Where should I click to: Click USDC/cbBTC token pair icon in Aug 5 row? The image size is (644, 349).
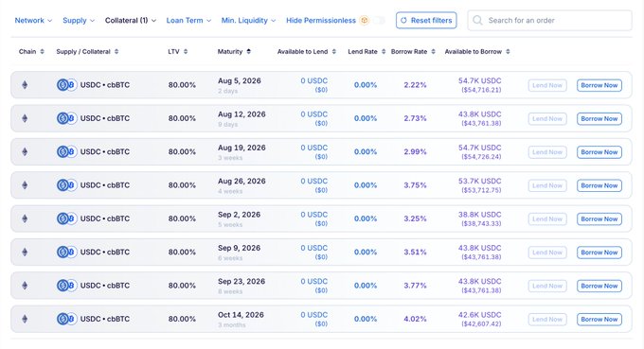click(x=66, y=85)
